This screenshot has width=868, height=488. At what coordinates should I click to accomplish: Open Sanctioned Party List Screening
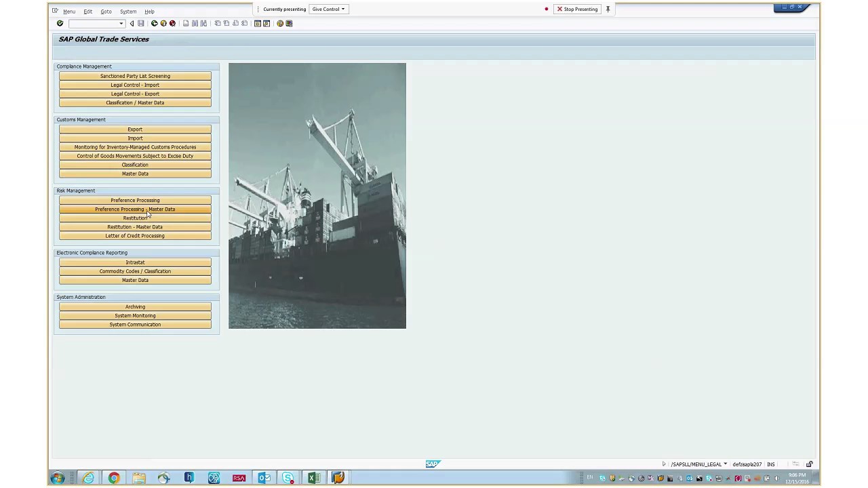point(135,76)
